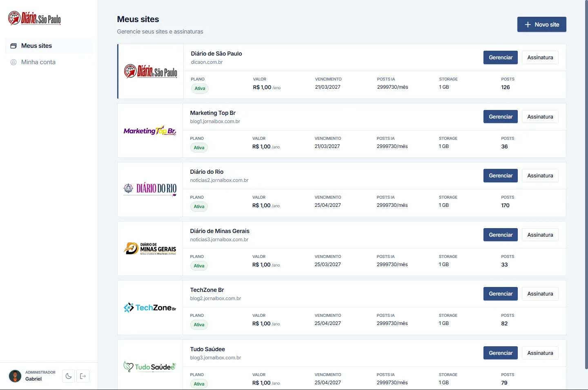Viewport: 588px width, 390px height.
Task: Click the Gabriel user name
Action: click(33, 379)
